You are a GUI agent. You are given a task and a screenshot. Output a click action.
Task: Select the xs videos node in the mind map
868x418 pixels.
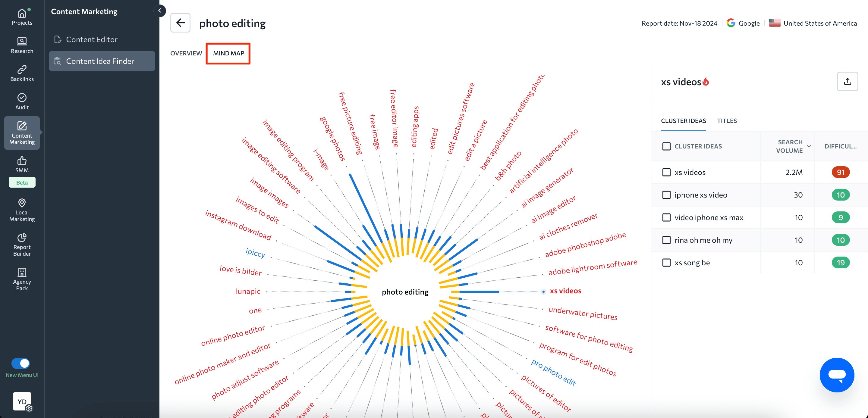565,291
